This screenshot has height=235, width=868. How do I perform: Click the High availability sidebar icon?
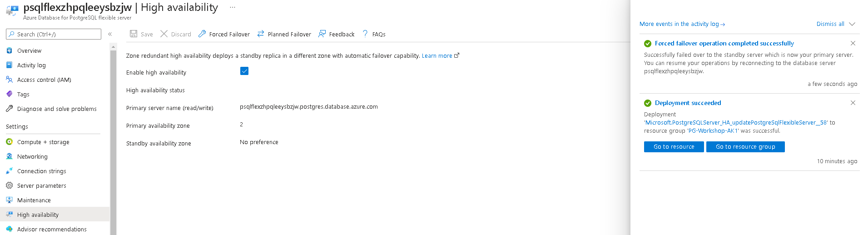click(9, 215)
